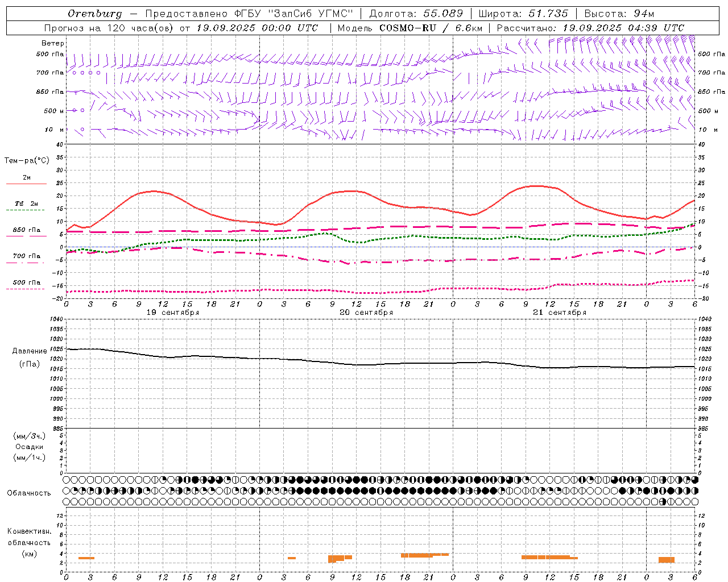Click the (мм/3ч.) precipitation unit label
The image size is (728, 582).
coord(30,436)
